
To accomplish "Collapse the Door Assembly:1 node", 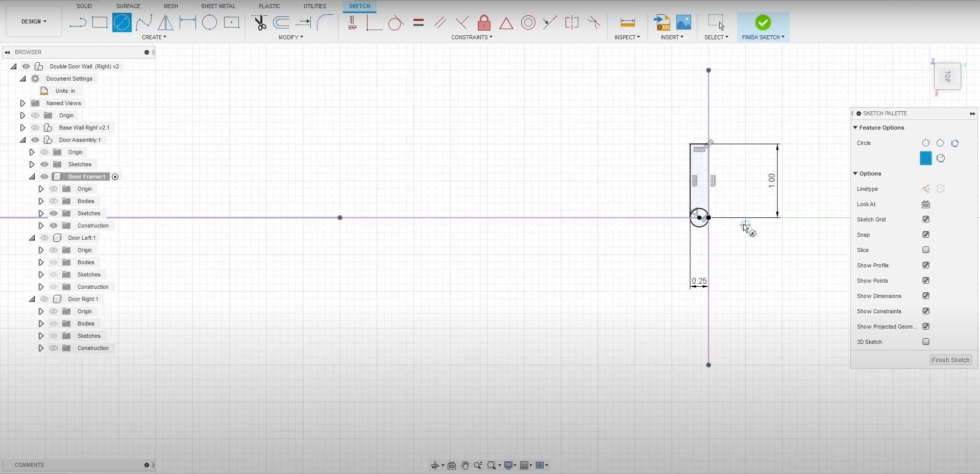I will (x=22, y=140).
